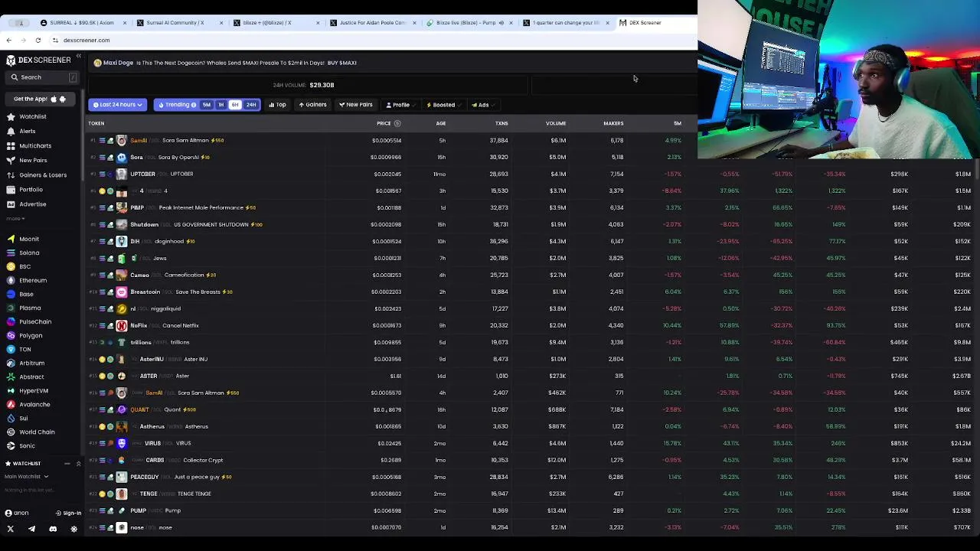
Task: Select the 5M trending timeframe
Action: click(x=206, y=105)
